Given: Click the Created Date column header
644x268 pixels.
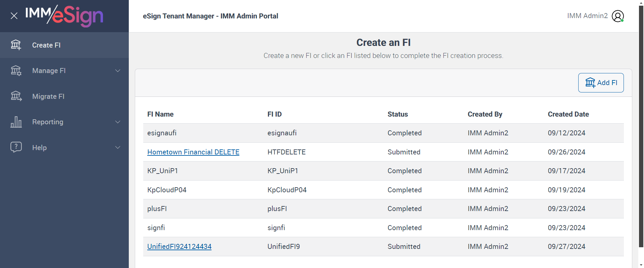Looking at the screenshot, I should coord(568,114).
